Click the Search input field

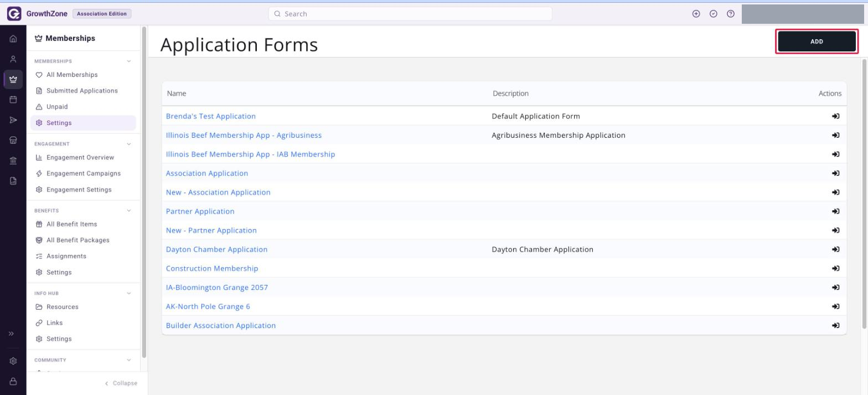click(410, 14)
